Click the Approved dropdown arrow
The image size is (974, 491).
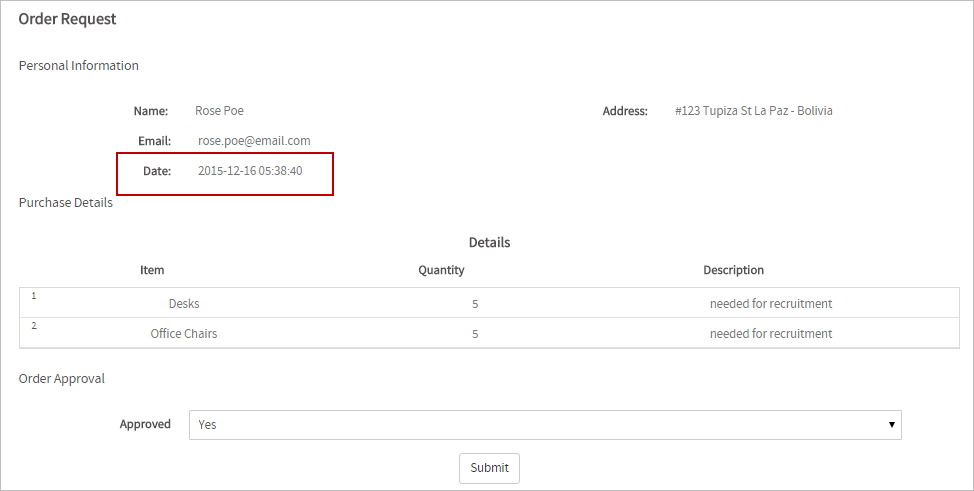click(x=891, y=425)
